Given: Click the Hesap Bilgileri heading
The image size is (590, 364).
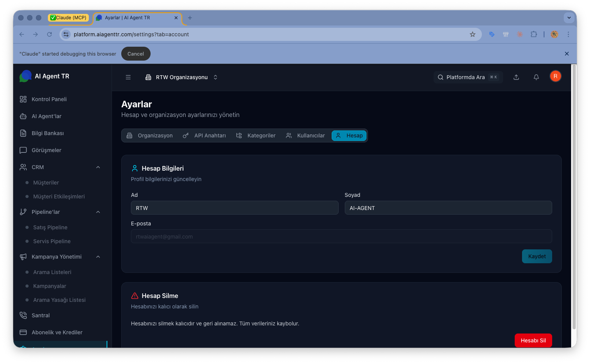Looking at the screenshot, I should [163, 168].
